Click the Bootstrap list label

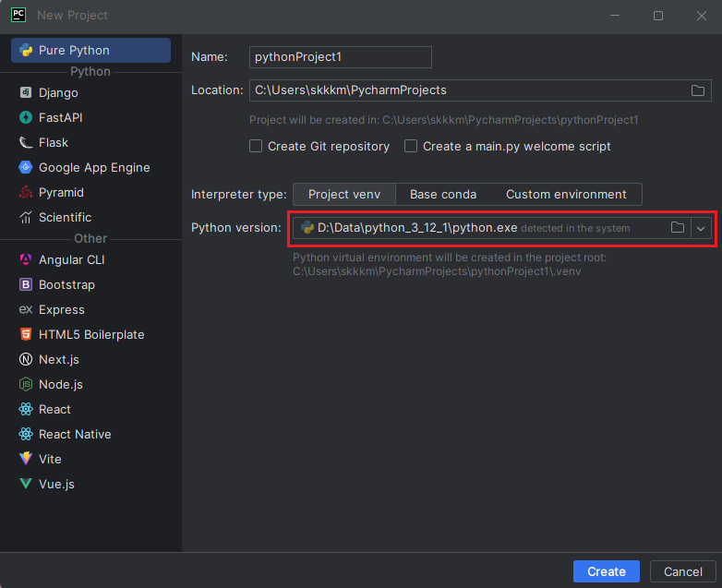[x=66, y=285]
